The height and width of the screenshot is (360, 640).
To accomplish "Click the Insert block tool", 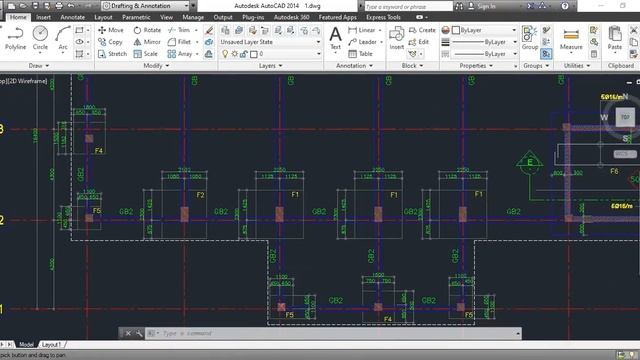I will pos(396,38).
